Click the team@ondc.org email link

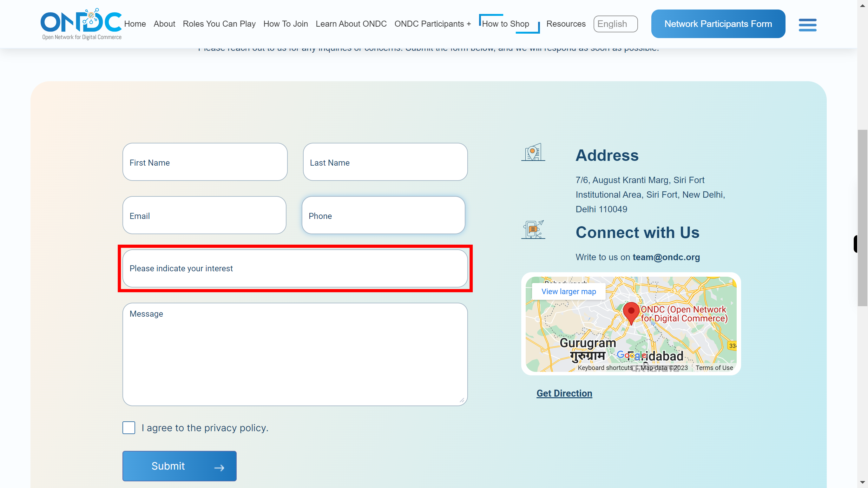pos(667,257)
